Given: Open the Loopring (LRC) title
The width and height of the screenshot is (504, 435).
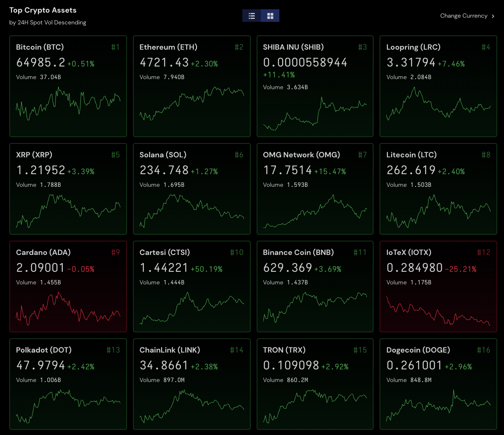Looking at the screenshot, I should (414, 47).
